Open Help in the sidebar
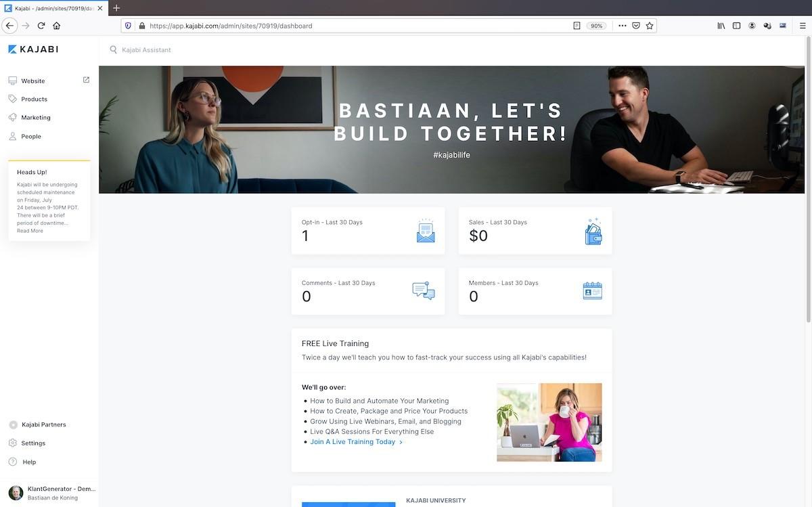Image resolution: width=812 pixels, height=507 pixels. [29, 462]
